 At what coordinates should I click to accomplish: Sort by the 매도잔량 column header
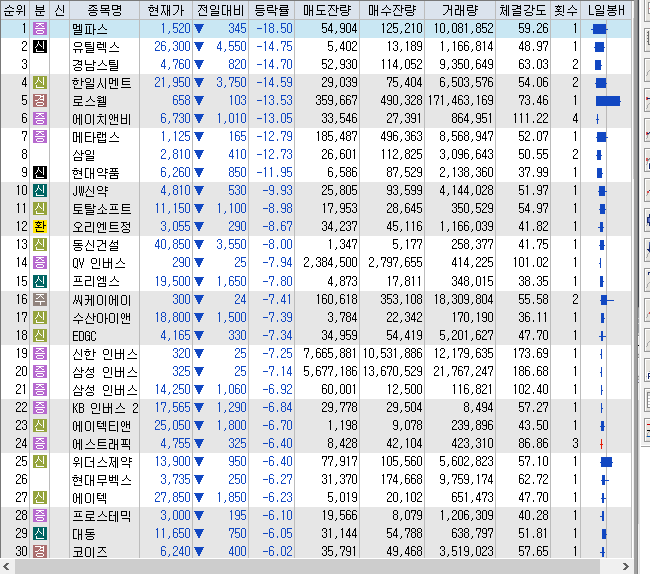point(327,10)
